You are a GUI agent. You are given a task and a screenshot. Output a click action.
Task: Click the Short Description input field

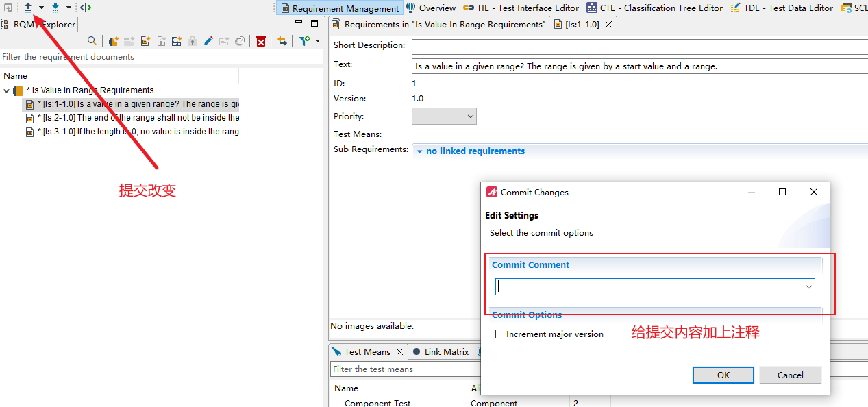(640, 47)
